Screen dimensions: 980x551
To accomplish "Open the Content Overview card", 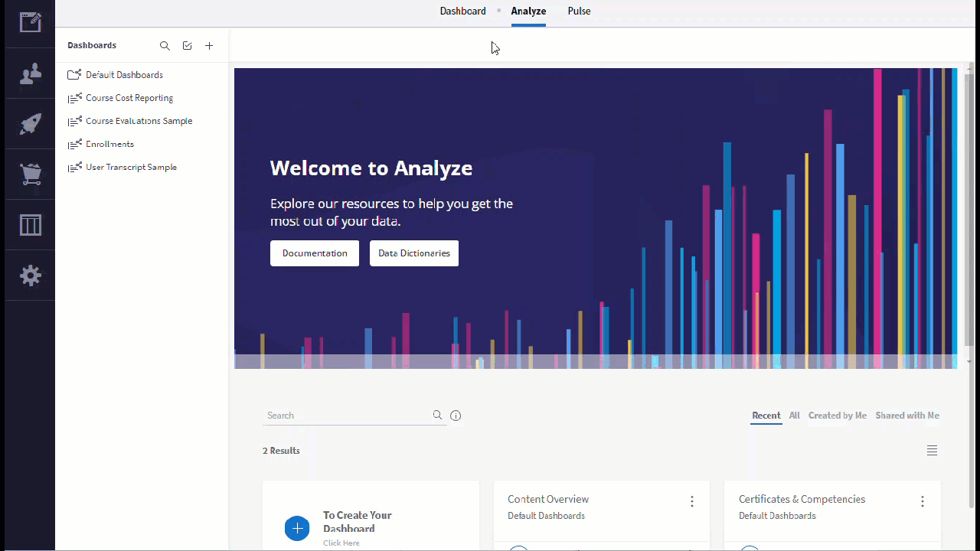I will click(x=602, y=515).
